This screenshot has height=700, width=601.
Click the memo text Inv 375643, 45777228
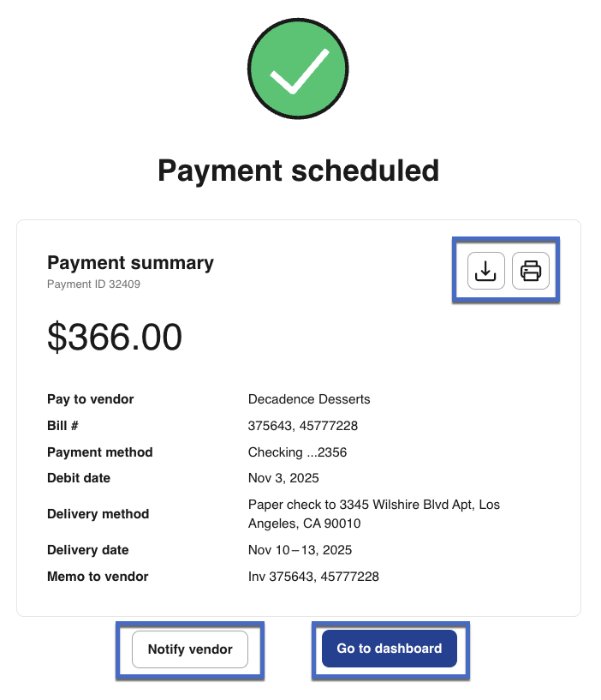tap(313, 577)
